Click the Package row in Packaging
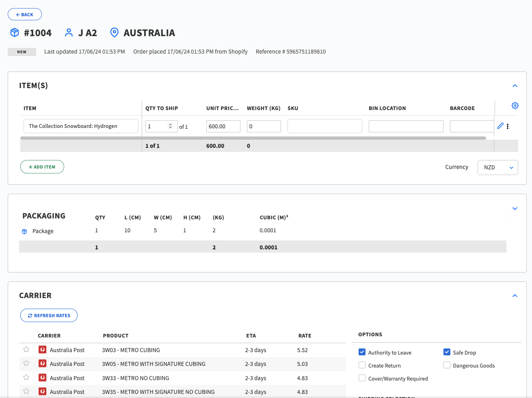The image size is (532, 398). tap(43, 231)
